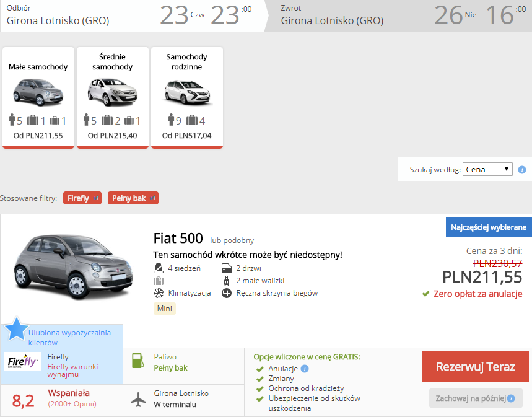Screen dimensions: 532x417
Task: Select Samochody rodzinne category
Action: tap(187, 98)
